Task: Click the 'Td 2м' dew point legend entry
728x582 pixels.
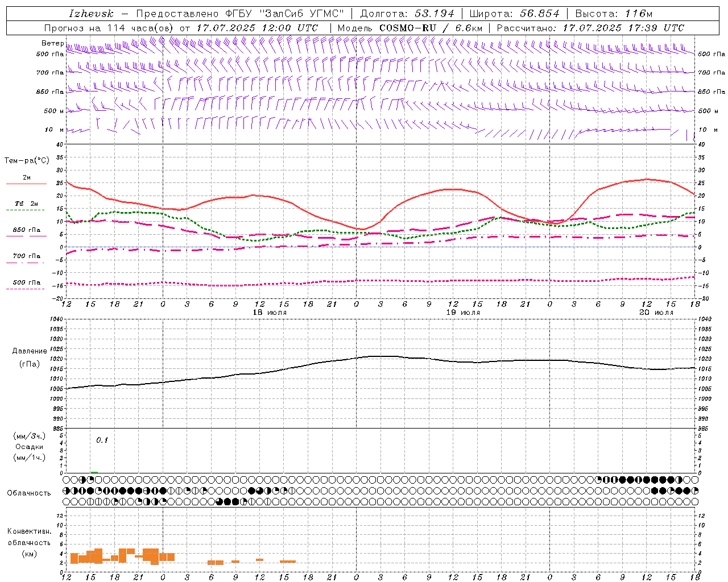Action: pyautogui.click(x=26, y=203)
